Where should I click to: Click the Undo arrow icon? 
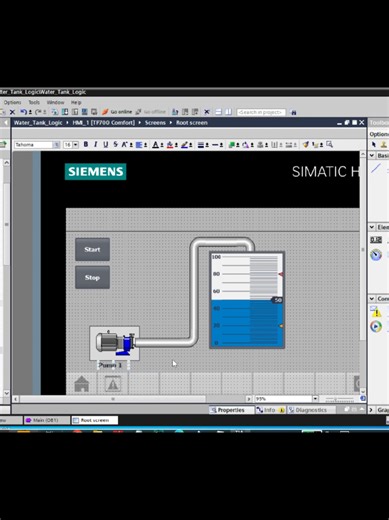[x=23, y=112]
